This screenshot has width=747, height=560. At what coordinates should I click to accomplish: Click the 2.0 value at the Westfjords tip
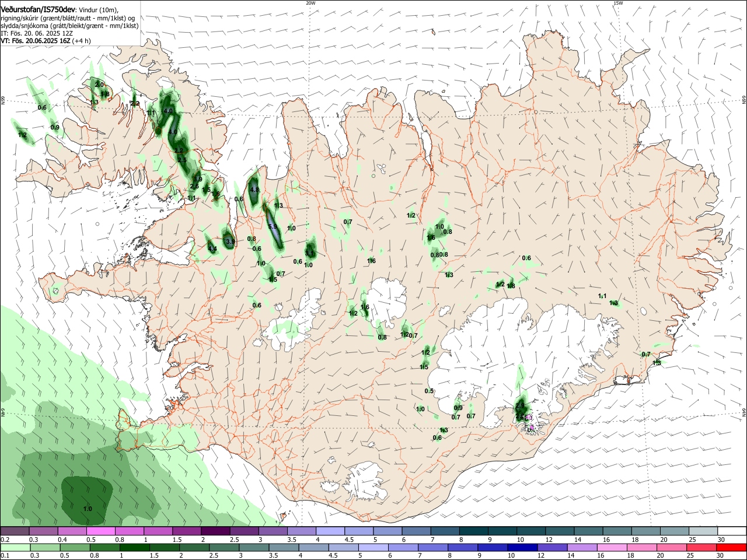pos(99,85)
